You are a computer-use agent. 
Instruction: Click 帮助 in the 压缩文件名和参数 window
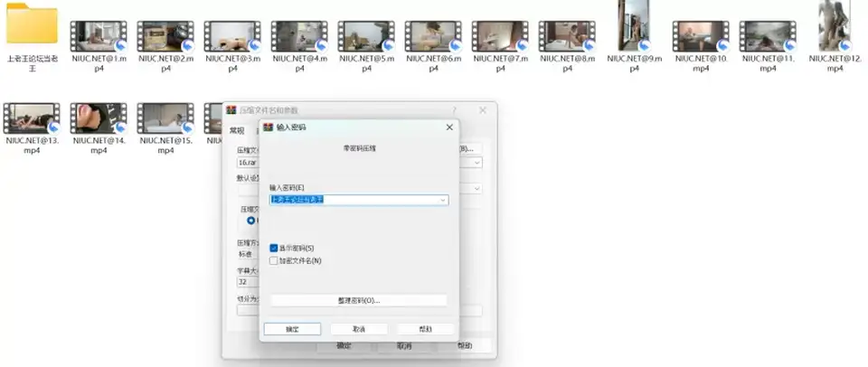[x=465, y=346]
